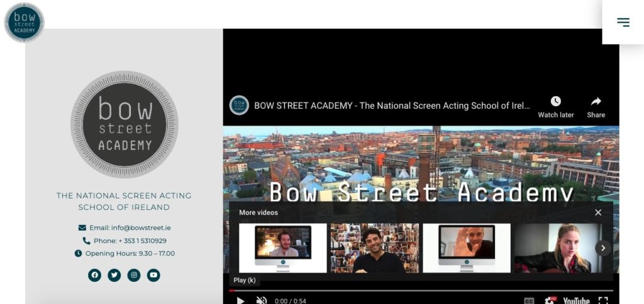Viewport: 644px width, 304px height.
Task: Click the video progress bar
Action: pos(415,291)
